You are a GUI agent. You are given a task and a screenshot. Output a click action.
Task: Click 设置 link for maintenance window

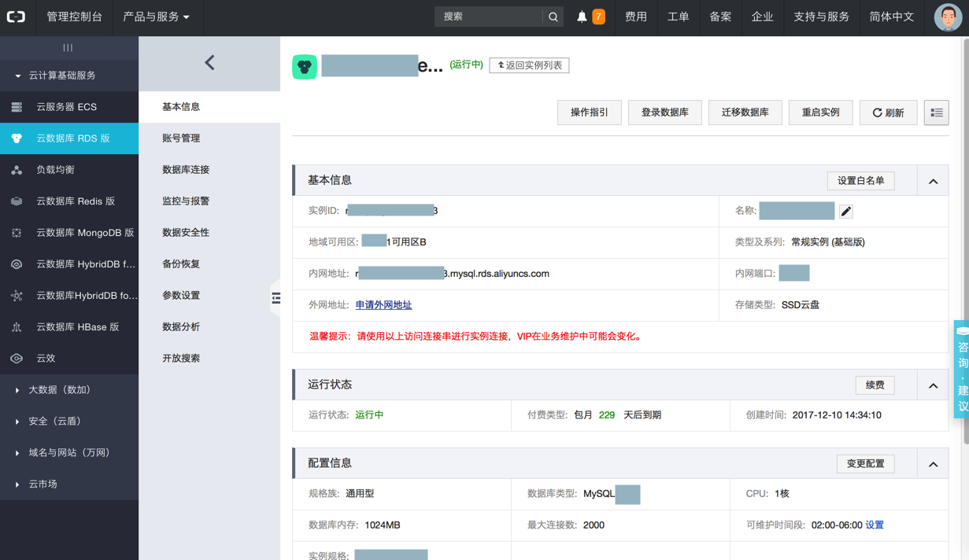pyautogui.click(x=875, y=525)
